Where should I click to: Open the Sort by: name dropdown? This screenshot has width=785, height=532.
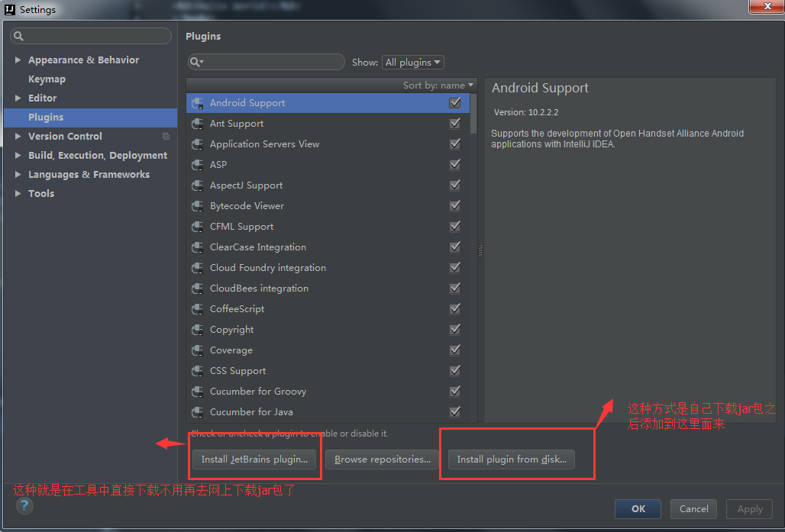[x=438, y=85]
